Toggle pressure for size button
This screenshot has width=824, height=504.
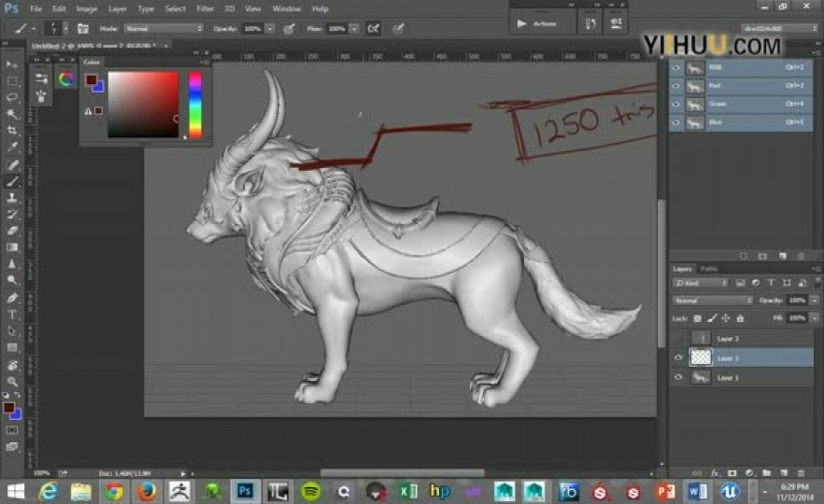[398, 28]
